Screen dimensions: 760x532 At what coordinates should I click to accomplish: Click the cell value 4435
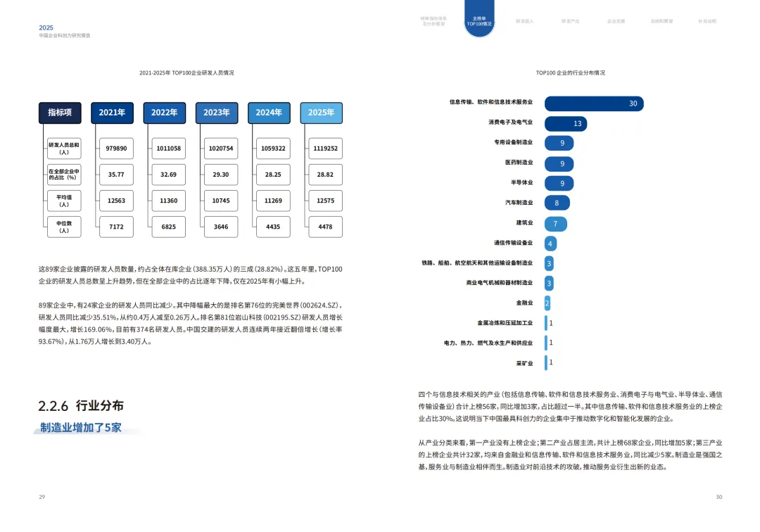coord(273,227)
